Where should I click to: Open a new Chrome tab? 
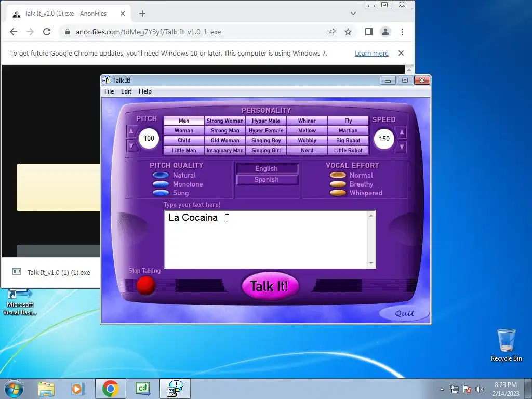[x=142, y=14]
